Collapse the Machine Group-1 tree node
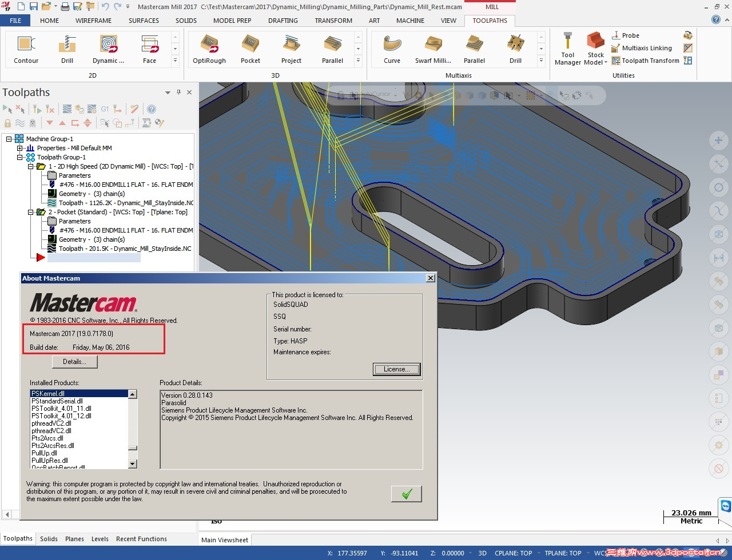Screen dimensions: 732x560 coord(9,139)
